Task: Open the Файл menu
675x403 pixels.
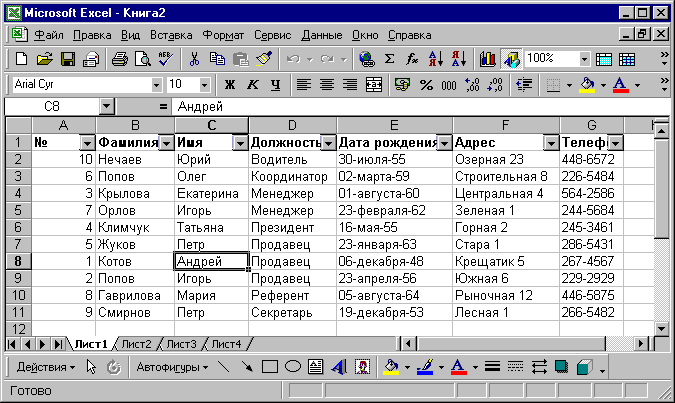Action: click(49, 35)
